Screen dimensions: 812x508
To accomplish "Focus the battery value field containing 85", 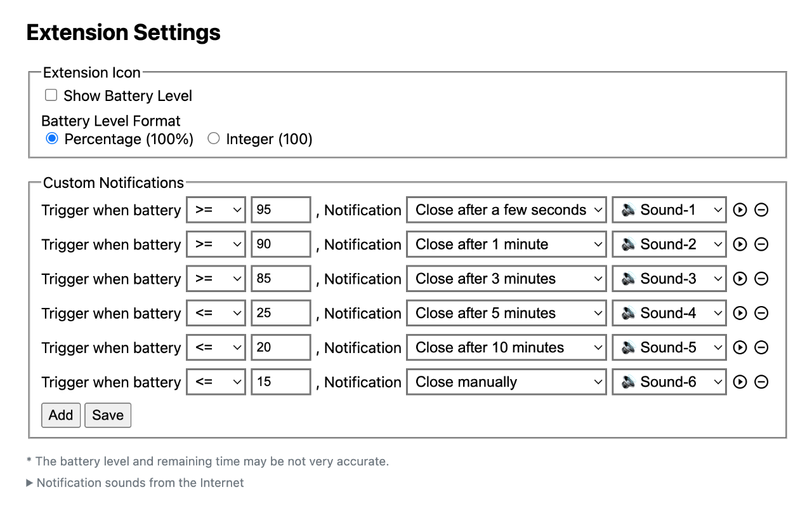I will click(280, 279).
